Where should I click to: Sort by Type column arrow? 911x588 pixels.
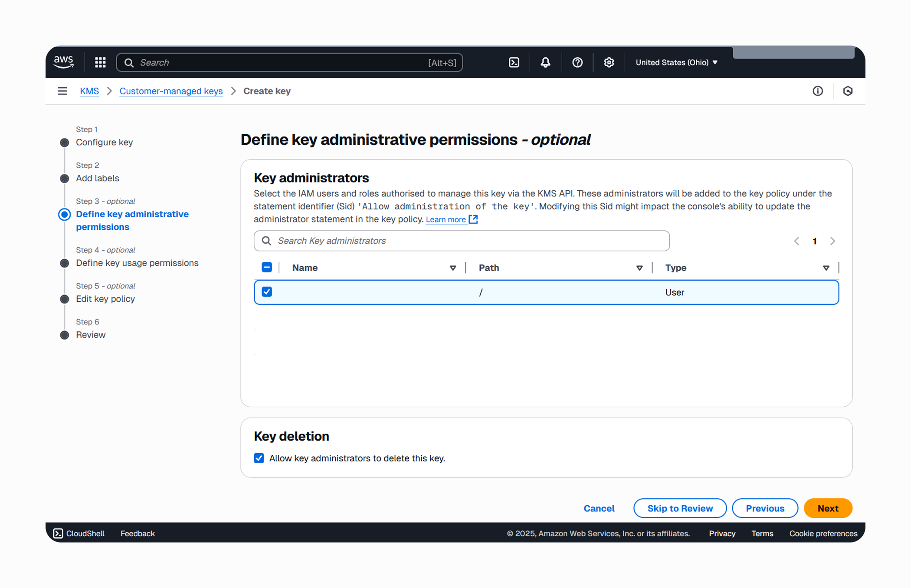pos(826,268)
